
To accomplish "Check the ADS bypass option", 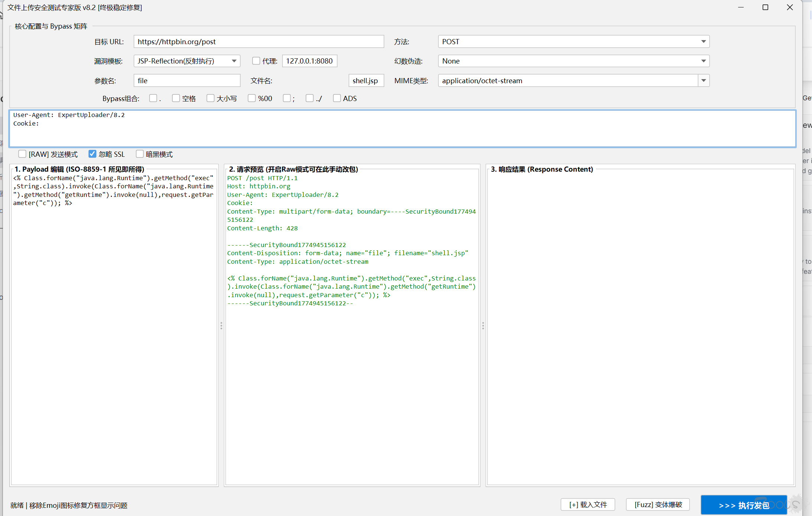I will click(337, 98).
